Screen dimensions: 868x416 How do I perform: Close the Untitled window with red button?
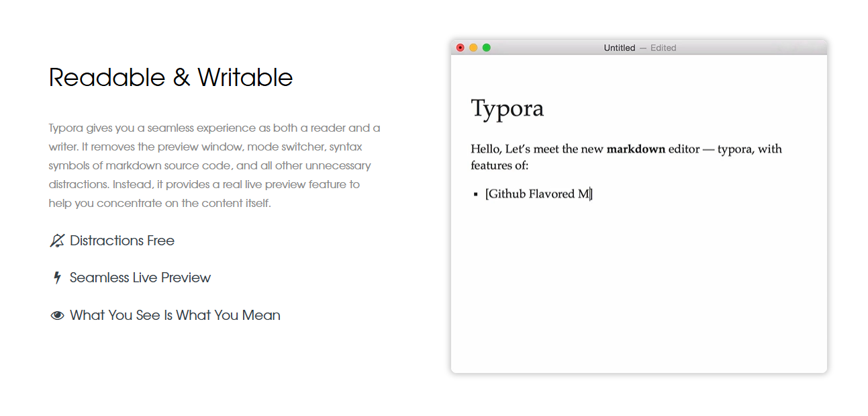[x=460, y=48]
